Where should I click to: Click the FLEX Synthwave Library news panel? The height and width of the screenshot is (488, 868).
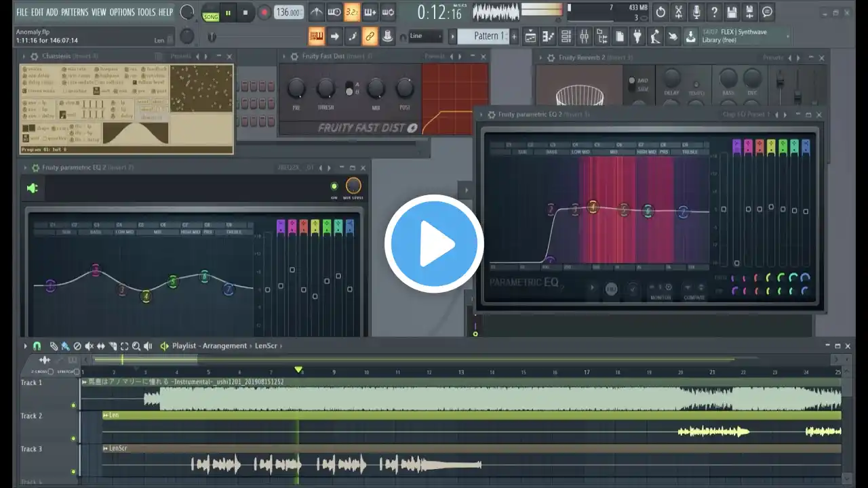(745, 36)
